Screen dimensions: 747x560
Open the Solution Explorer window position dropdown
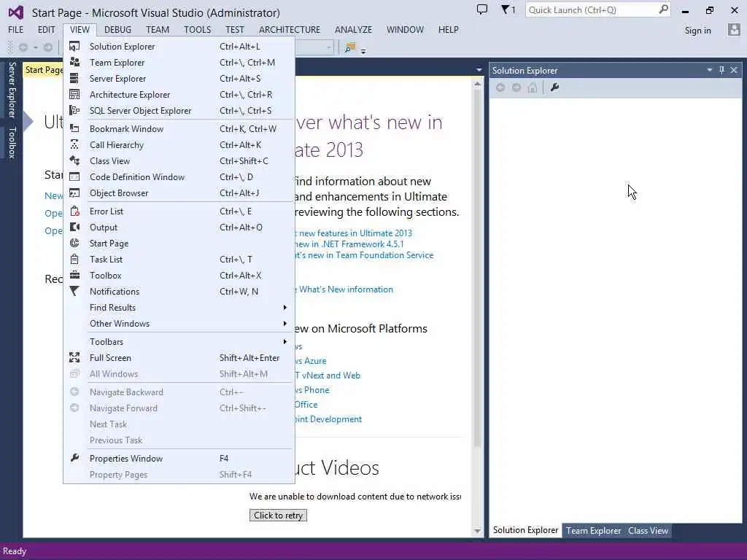(709, 70)
